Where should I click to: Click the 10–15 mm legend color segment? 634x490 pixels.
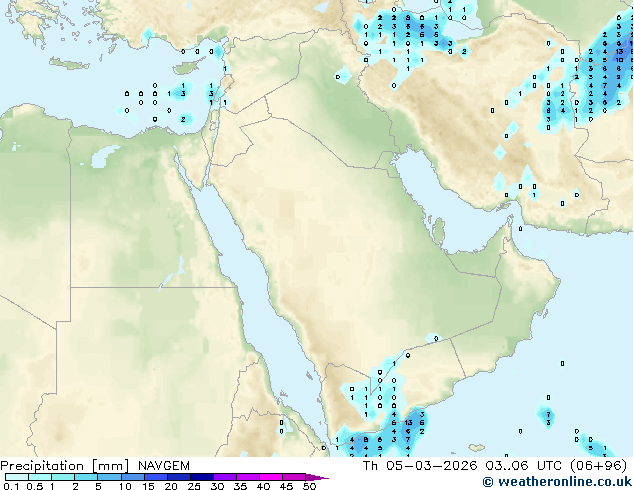pyautogui.click(x=132, y=477)
